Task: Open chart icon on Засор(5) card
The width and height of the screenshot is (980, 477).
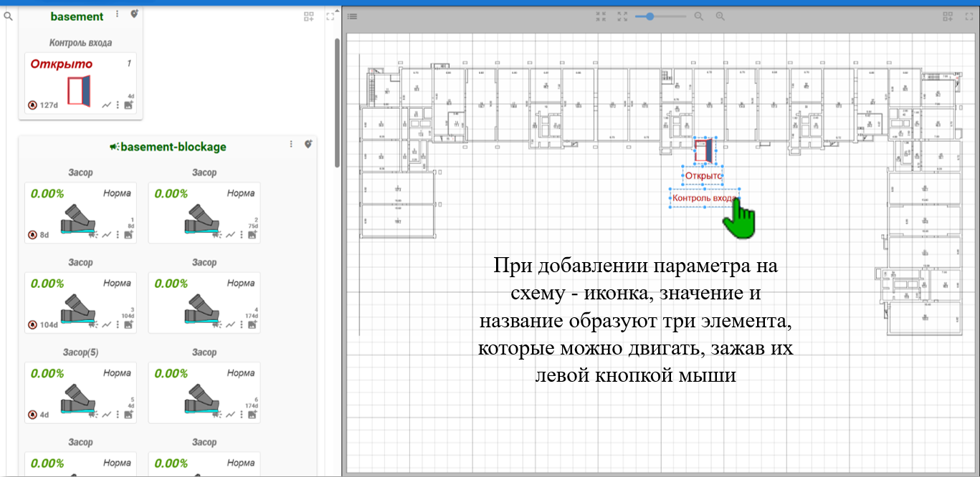Action: click(107, 415)
